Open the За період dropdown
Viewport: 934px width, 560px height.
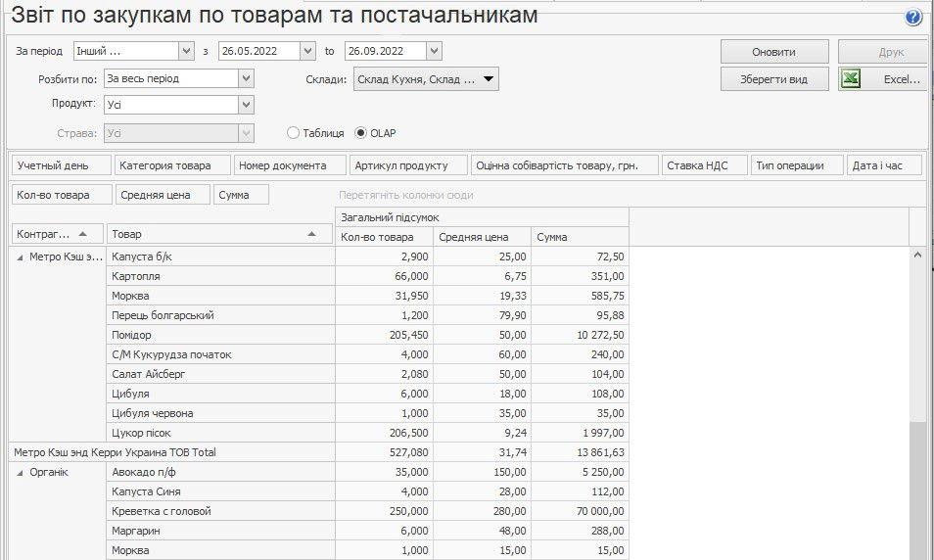tap(186, 51)
